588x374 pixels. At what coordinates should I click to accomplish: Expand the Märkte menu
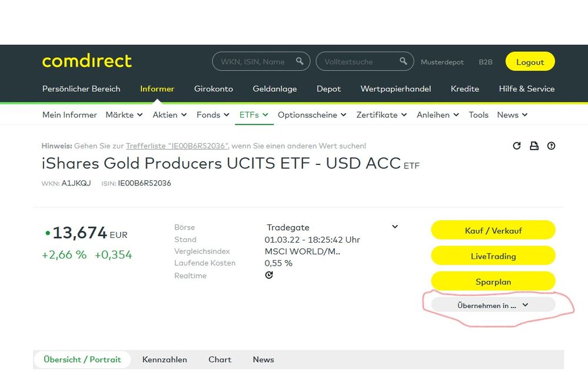tap(124, 115)
